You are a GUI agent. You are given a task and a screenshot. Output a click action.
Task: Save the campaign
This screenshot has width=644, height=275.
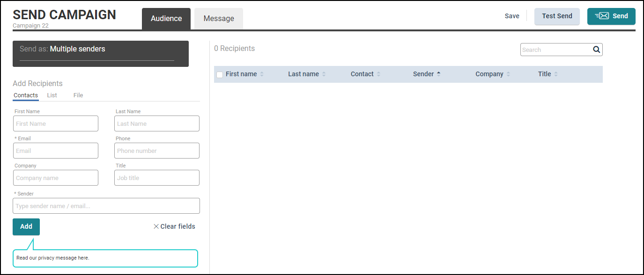click(512, 16)
